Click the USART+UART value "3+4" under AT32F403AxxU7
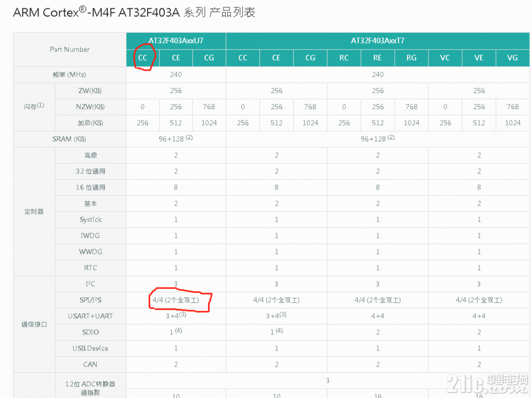Screen dimensions: 532x398 coord(176,316)
